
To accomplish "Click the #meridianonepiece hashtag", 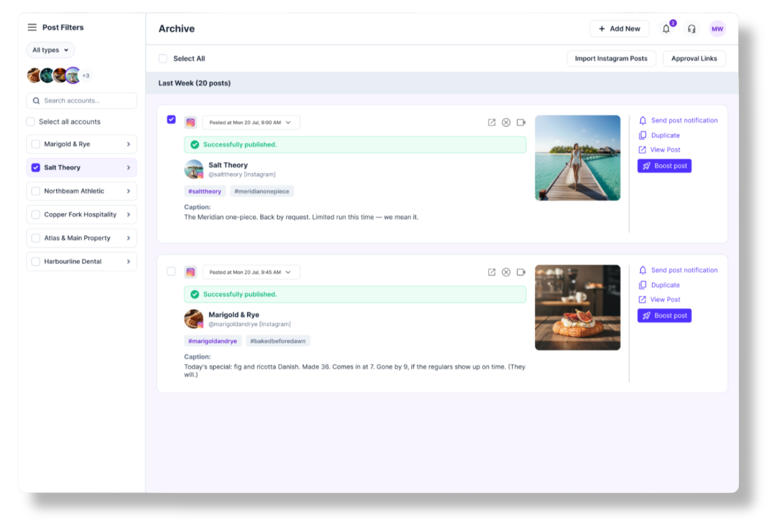I will pyautogui.click(x=262, y=191).
